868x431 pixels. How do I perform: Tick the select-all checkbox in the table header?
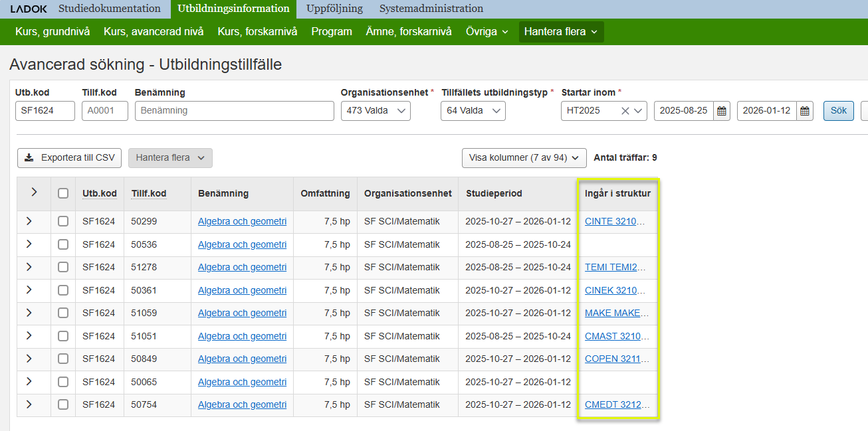point(63,193)
